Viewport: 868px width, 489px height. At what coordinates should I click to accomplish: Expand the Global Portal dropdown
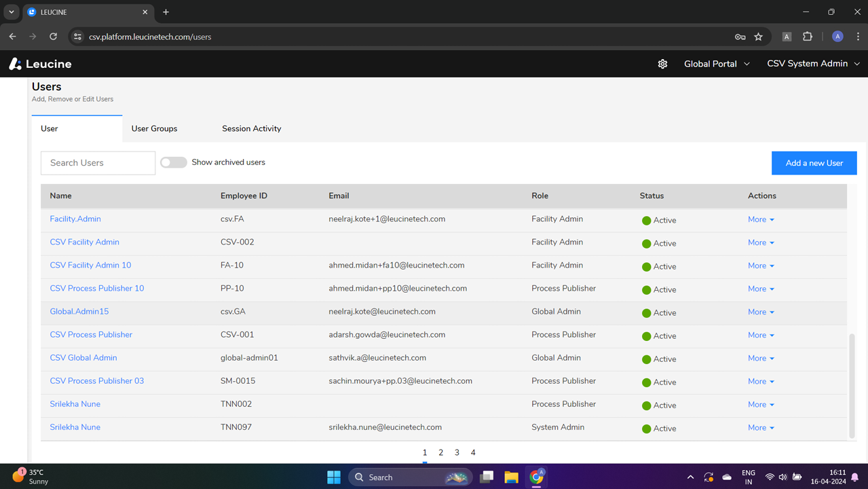pos(717,64)
